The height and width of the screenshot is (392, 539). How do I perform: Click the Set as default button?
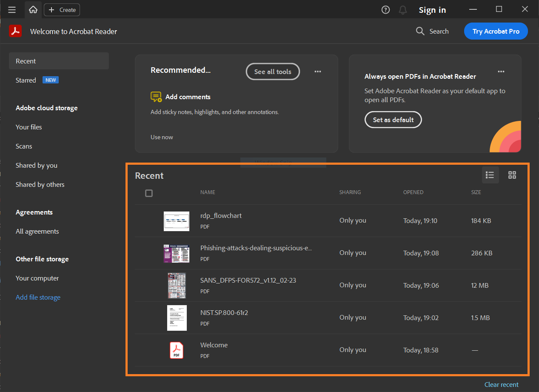[393, 120]
